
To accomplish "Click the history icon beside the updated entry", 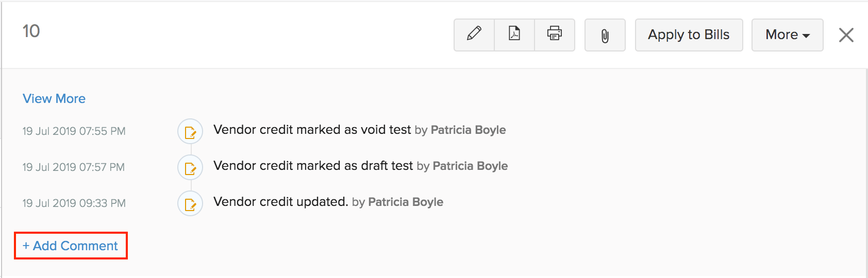I will click(190, 204).
